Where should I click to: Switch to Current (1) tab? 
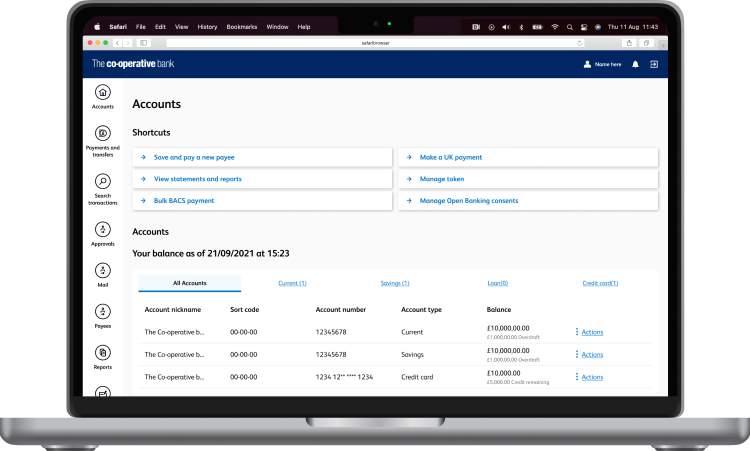[x=292, y=283]
